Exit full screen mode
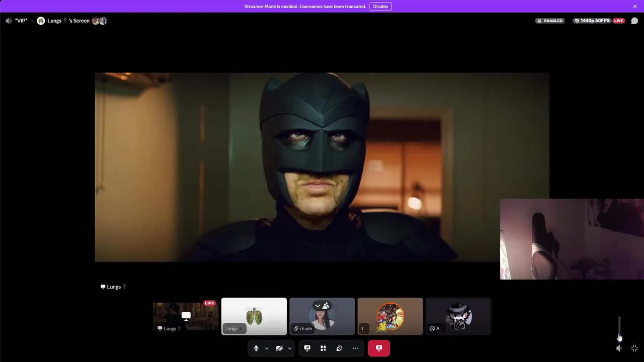 coord(634,348)
